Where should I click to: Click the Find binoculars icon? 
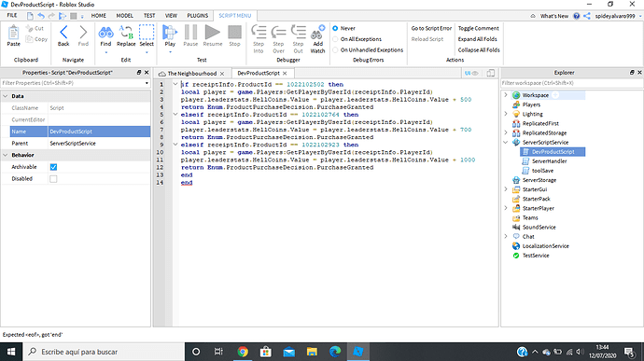click(x=105, y=32)
